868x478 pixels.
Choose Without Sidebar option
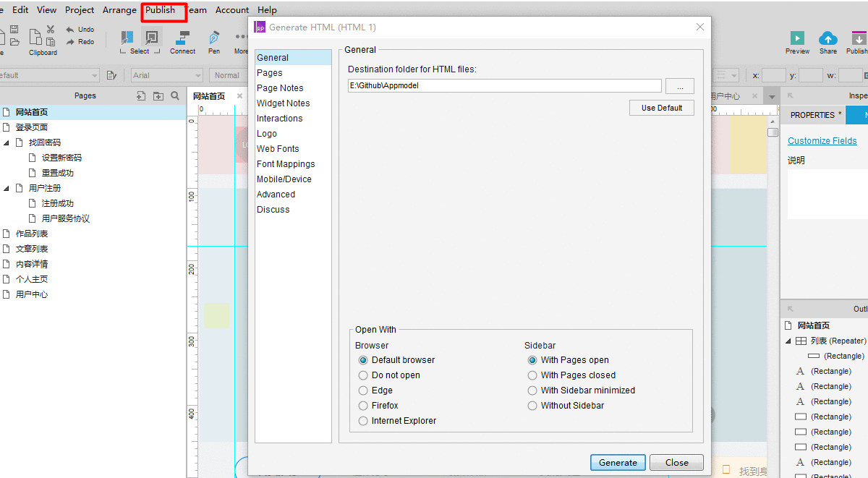coord(532,406)
